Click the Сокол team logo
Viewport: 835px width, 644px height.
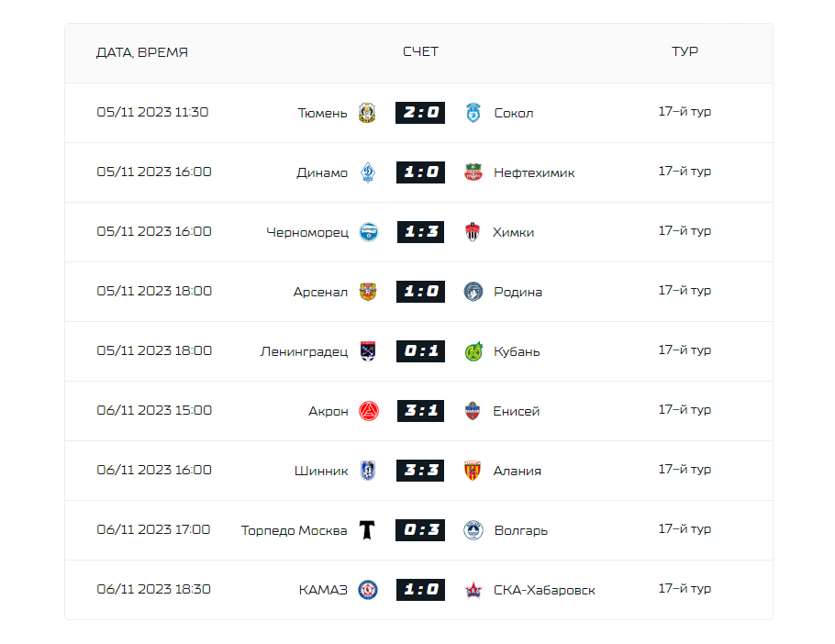pyautogui.click(x=473, y=113)
